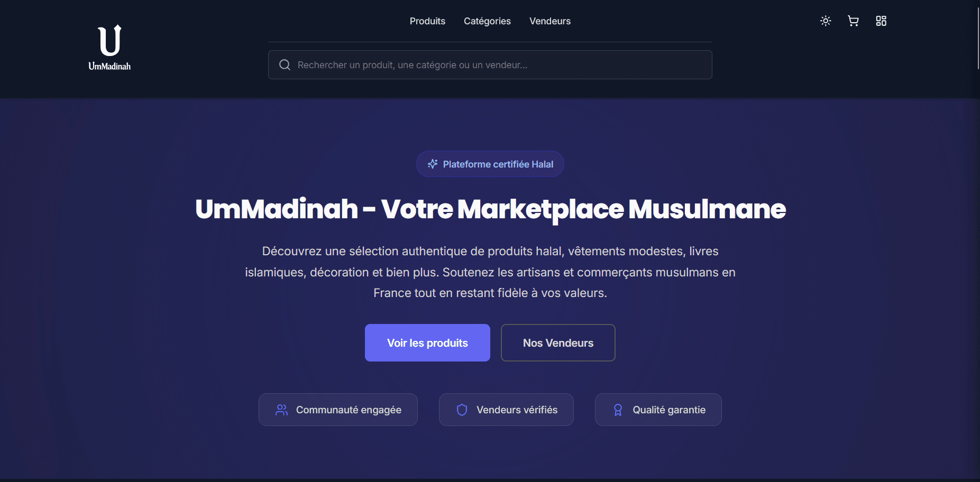The height and width of the screenshot is (482, 980).
Task: Click the Nos Vendeurs button
Action: pyautogui.click(x=558, y=343)
